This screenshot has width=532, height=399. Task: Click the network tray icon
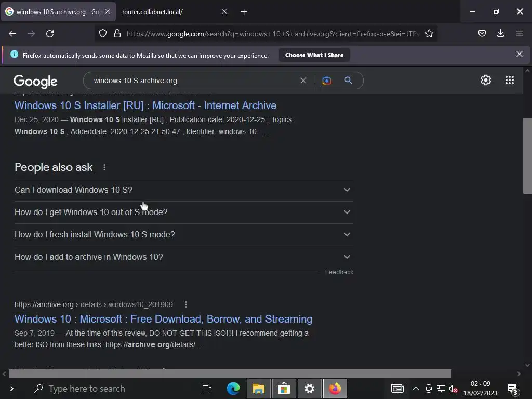[441, 389]
